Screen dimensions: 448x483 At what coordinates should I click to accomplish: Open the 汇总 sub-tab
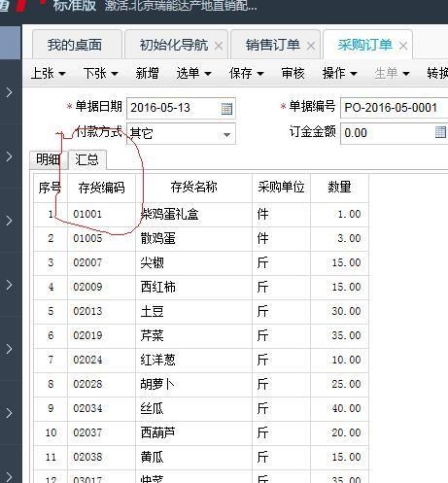coord(86,159)
